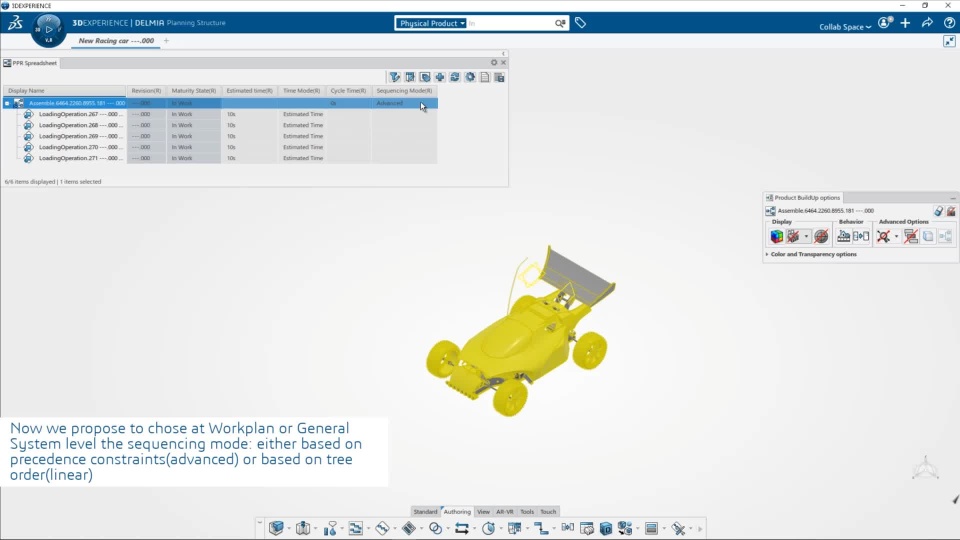Click the filter icon in PPR Spreadsheet toolbar

(x=395, y=77)
